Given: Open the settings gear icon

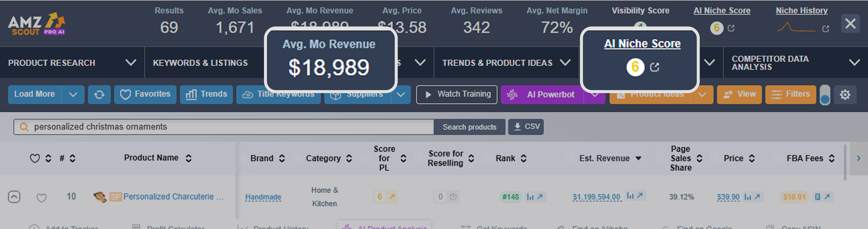Looking at the screenshot, I should point(845,95).
